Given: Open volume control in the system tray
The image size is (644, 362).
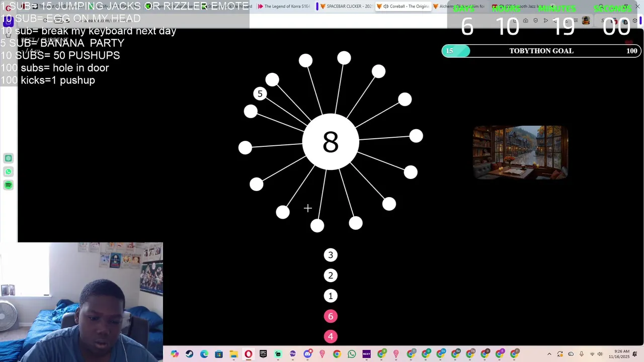Looking at the screenshot, I should (x=600, y=354).
